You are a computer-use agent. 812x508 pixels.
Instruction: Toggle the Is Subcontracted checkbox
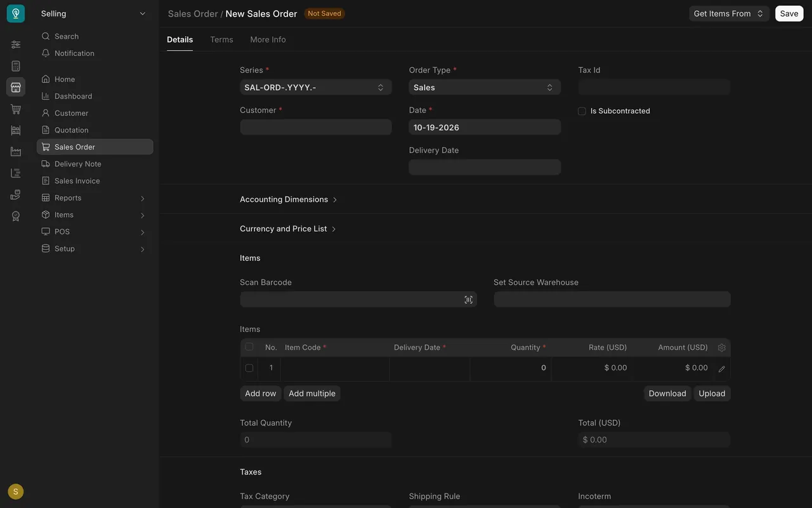point(582,111)
